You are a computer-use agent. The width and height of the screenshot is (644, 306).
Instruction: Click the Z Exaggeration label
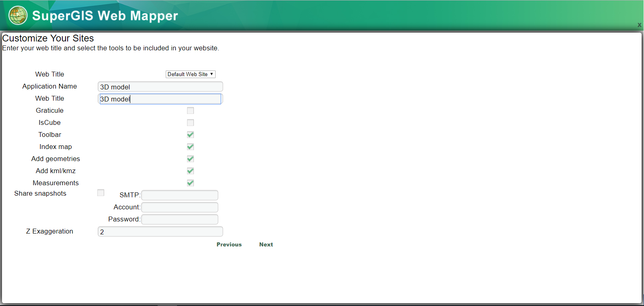click(49, 231)
